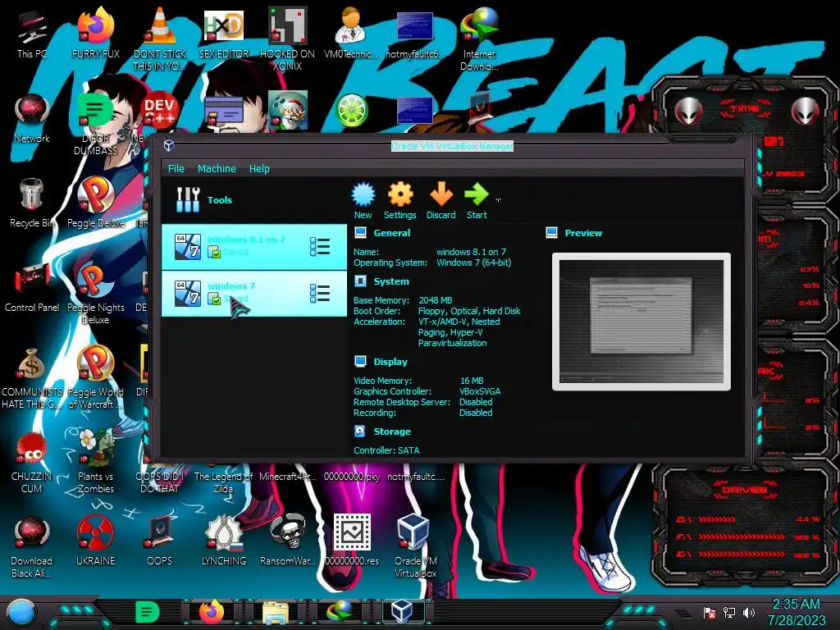Select the Internet Download Manager desktop icon

click(x=479, y=39)
